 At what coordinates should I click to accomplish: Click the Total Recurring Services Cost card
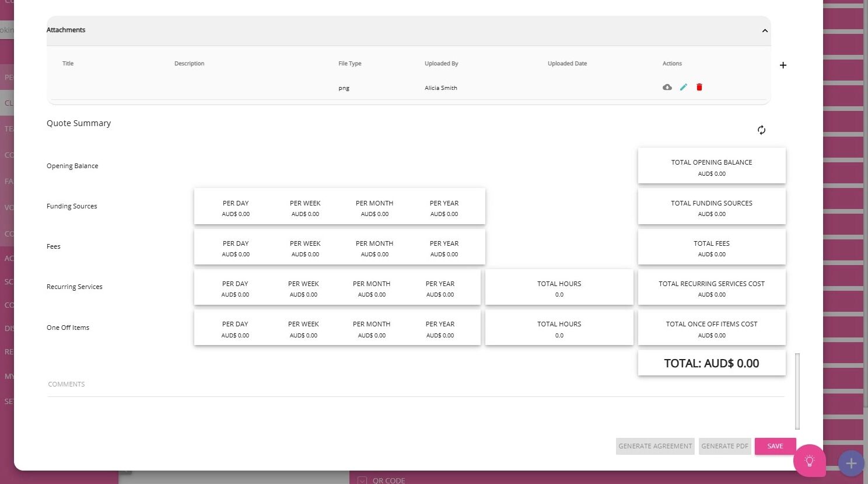[712, 287]
